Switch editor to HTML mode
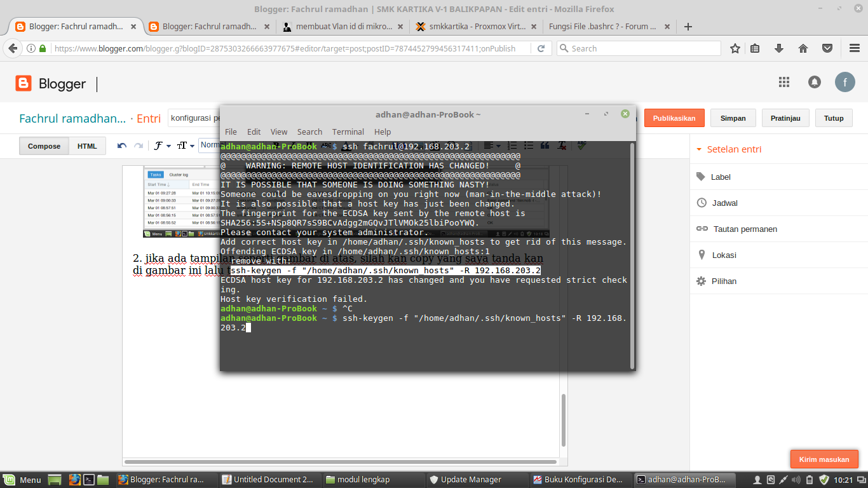This screenshot has height=488, width=868. [x=87, y=146]
